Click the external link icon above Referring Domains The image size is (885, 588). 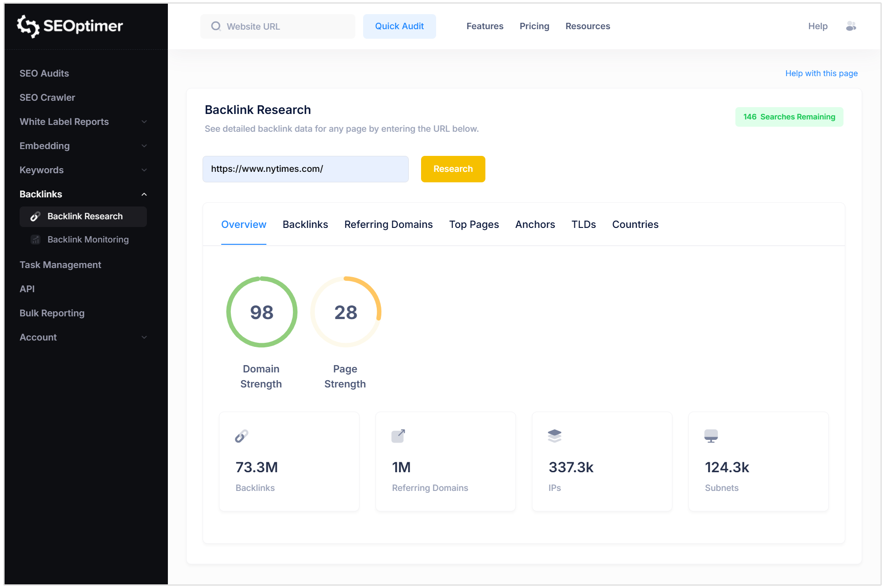tap(398, 436)
